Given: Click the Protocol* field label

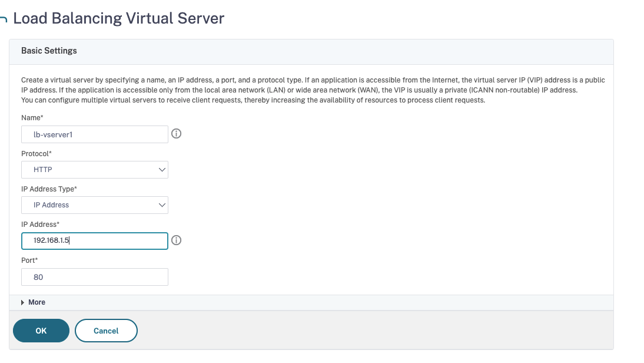Looking at the screenshot, I should [x=36, y=153].
